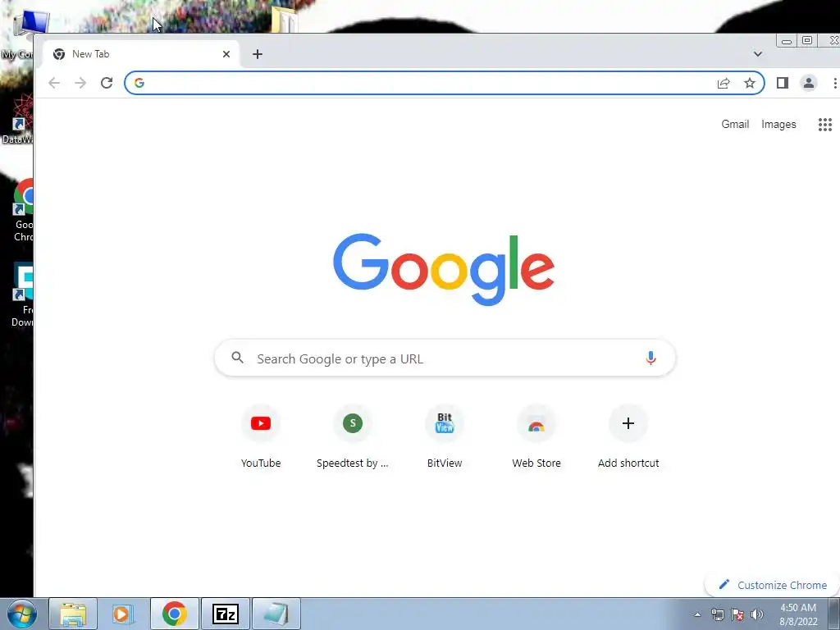
Task: Open Windows Explorer from the taskbar
Action: (x=73, y=614)
